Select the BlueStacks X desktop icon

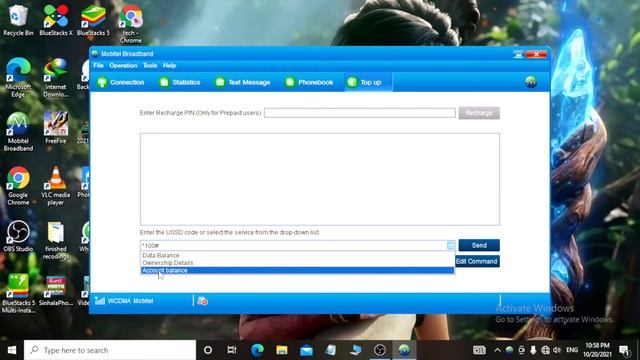[x=56, y=20]
